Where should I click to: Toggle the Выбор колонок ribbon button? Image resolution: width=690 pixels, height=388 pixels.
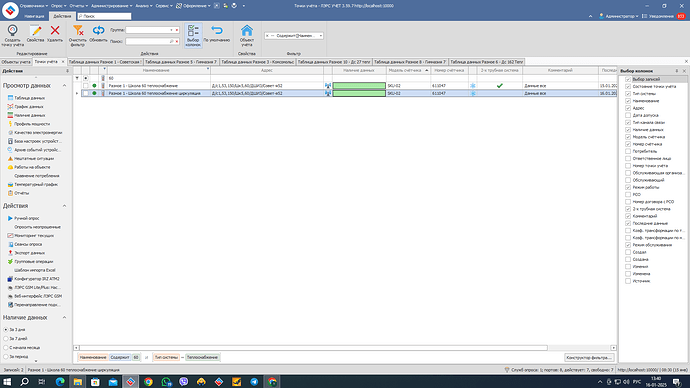coord(193,35)
